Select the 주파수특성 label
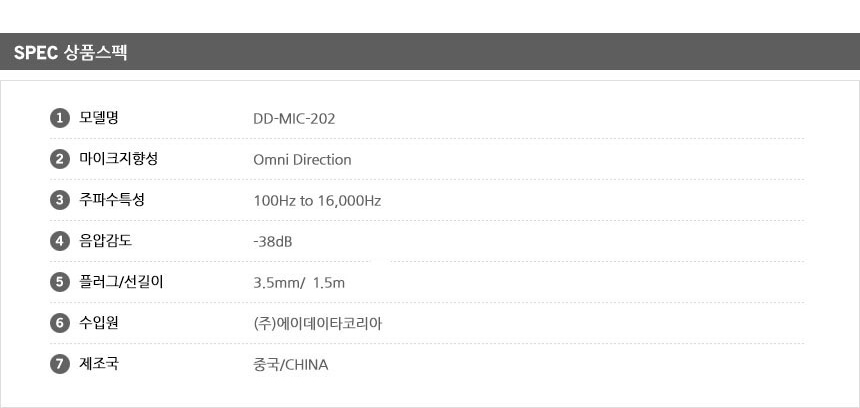This screenshot has width=860, height=408. (112, 200)
